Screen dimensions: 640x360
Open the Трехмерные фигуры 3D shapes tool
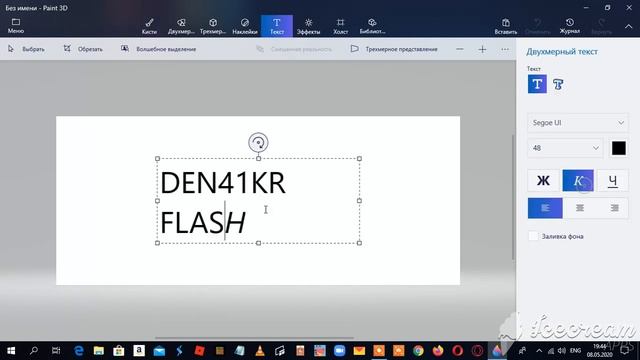213,26
